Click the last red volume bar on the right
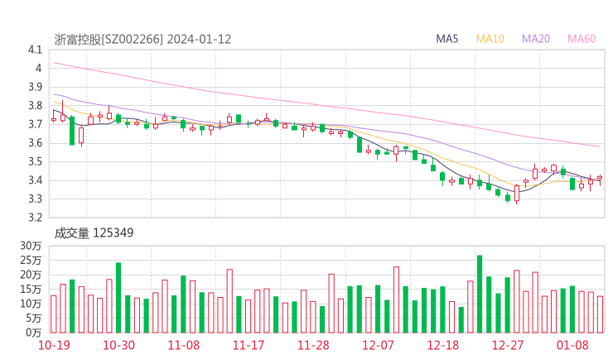 600,314
